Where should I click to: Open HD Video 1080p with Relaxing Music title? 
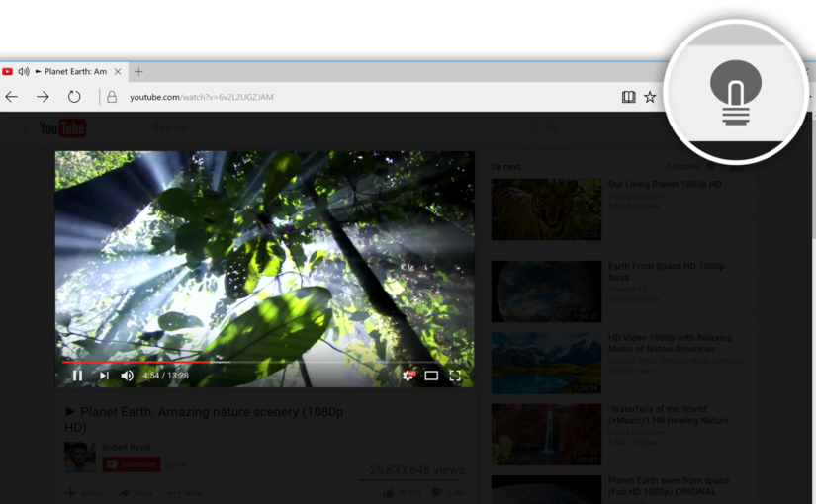(x=670, y=343)
